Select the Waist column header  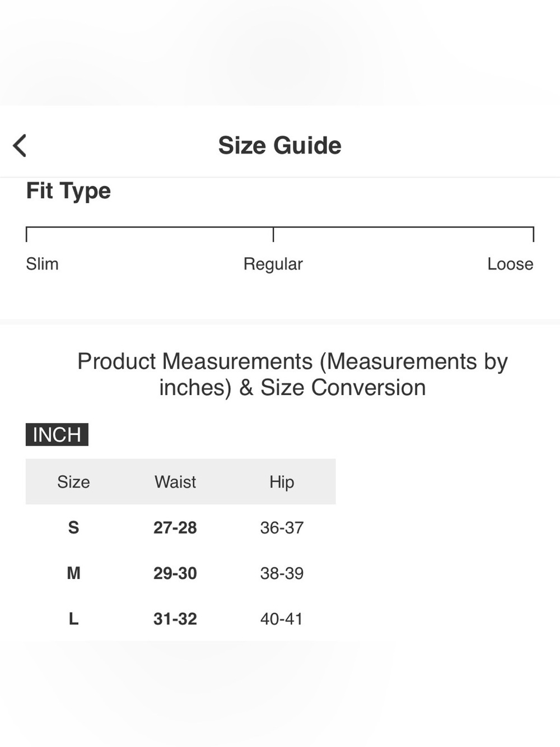click(175, 482)
